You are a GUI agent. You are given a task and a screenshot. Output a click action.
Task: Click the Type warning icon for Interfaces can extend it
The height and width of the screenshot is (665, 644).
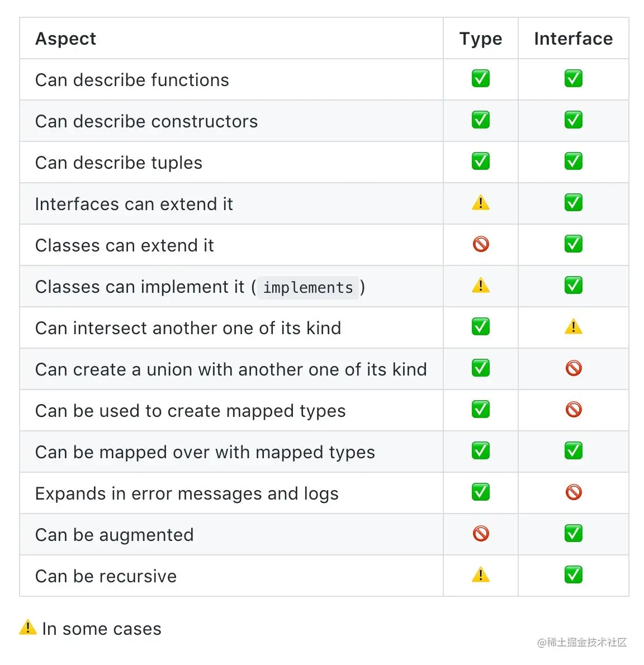(480, 203)
